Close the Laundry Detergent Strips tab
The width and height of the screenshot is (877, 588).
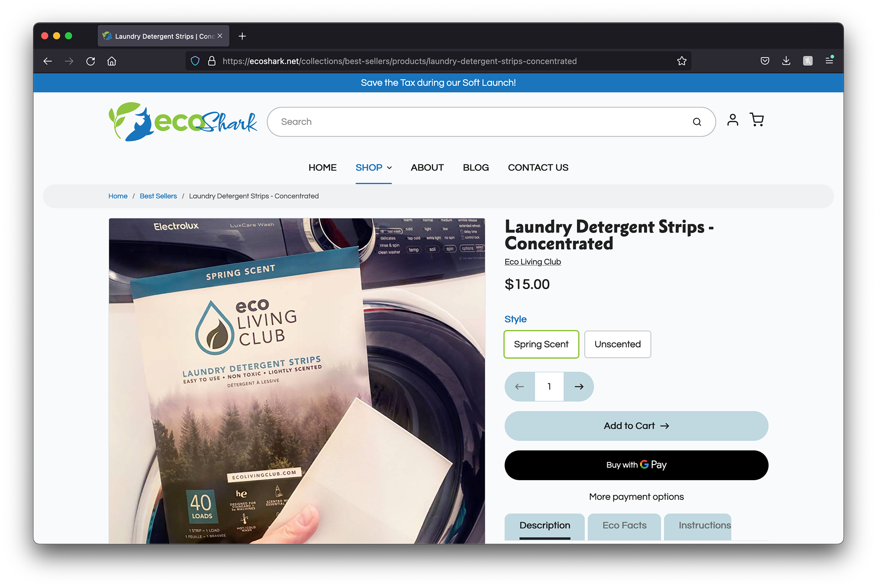pyautogui.click(x=220, y=36)
